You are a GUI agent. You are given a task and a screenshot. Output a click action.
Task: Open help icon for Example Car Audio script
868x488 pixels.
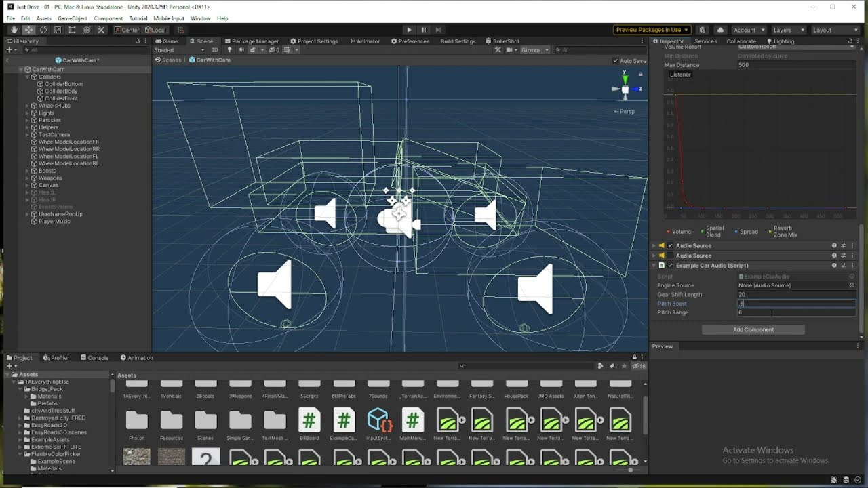(834, 266)
